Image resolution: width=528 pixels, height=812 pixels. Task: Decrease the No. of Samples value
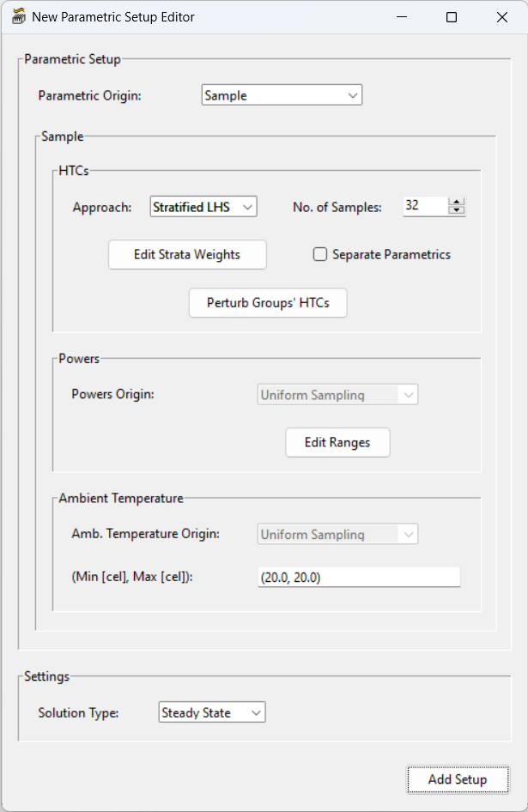(x=457, y=210)
